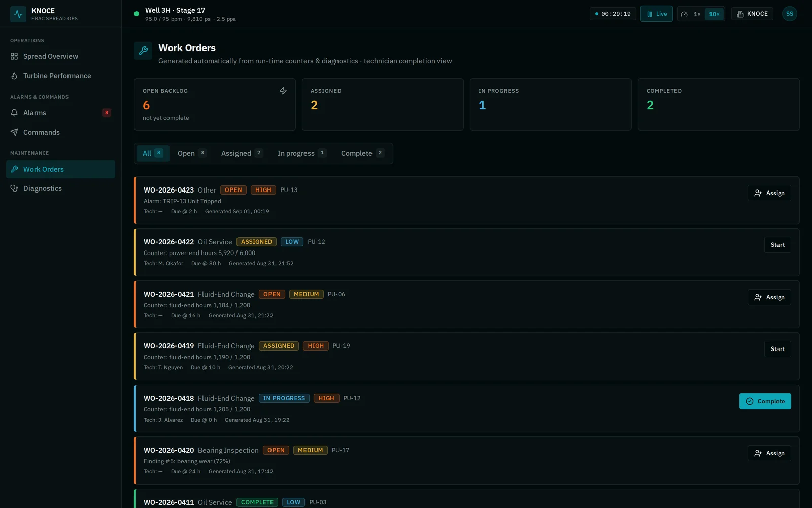This screenshot has height=508, width=812.
Task: Click the lightning bolt on Open Backlog card
Action: (x=283, y=91)
